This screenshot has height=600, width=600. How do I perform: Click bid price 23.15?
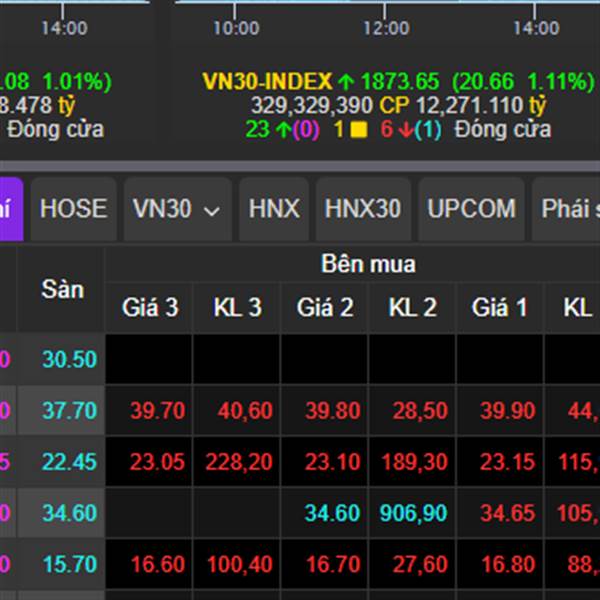507,462
